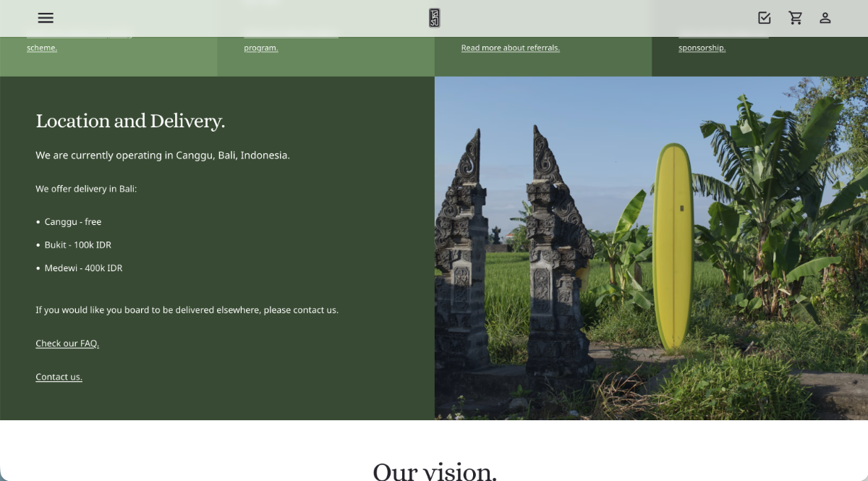Image resolution: width=868 pixels, height=481 pixels.
Task: Select the 'Medewi - 400k IDR' delivery line
Action: (83, 268)
